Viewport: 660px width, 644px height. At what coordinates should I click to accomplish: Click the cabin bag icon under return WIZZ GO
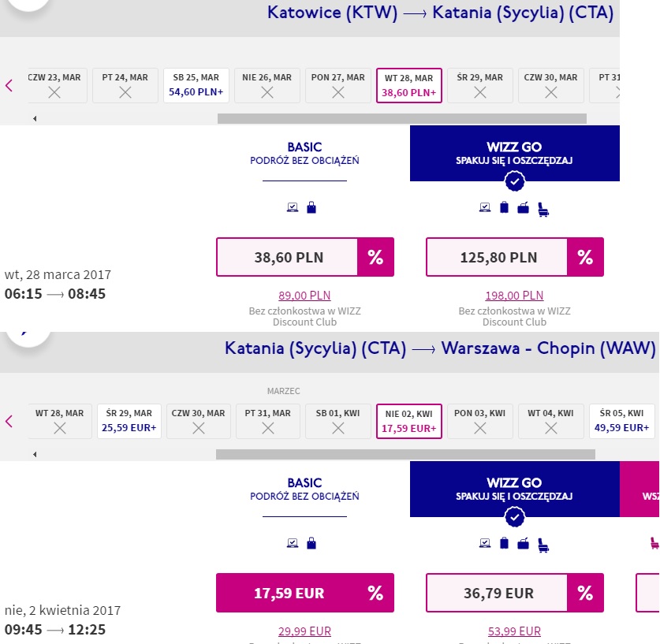point(504,543)
